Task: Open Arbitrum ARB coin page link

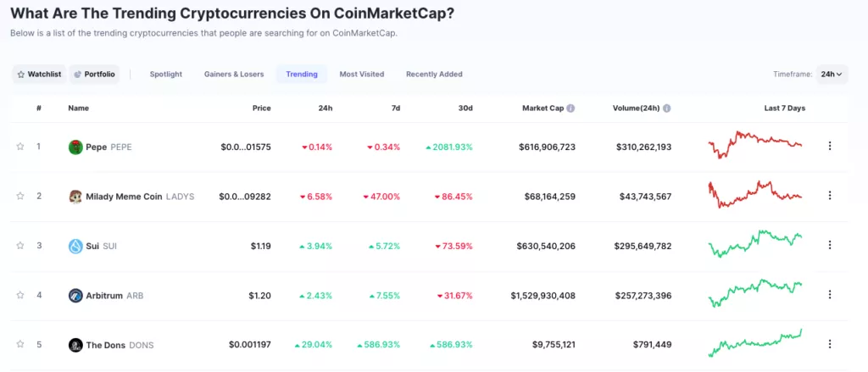Action: (114, 296)
